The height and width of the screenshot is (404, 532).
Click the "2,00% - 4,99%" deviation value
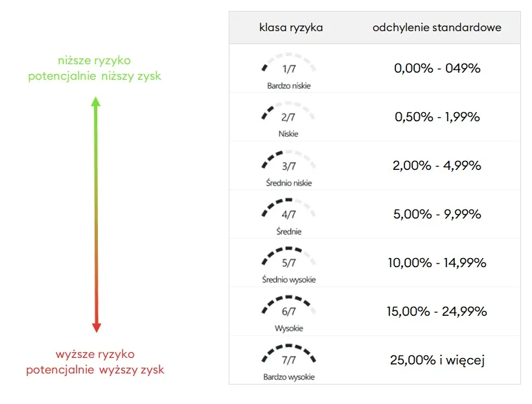tap(437, 165)
